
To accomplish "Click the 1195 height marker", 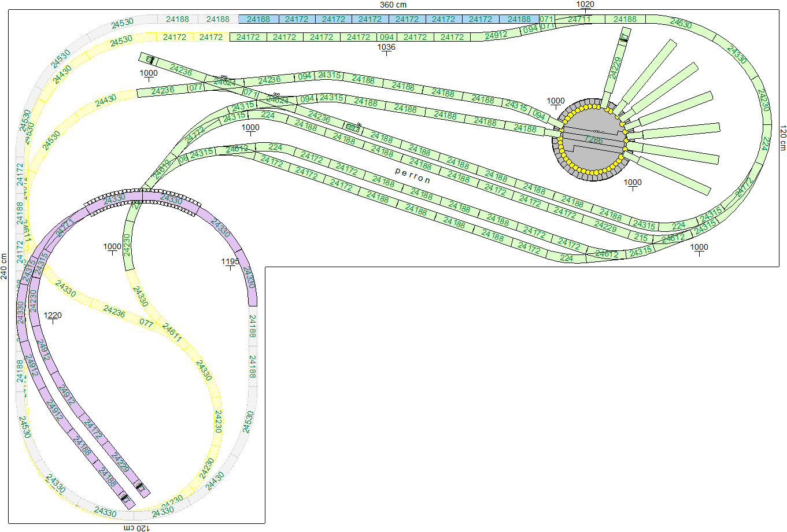I will coord(230,263).
